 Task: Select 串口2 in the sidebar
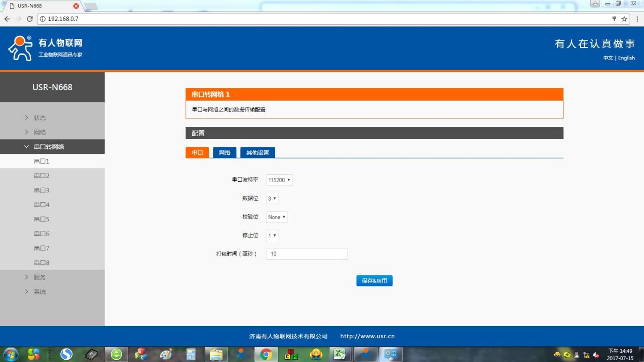click(52, 176)
